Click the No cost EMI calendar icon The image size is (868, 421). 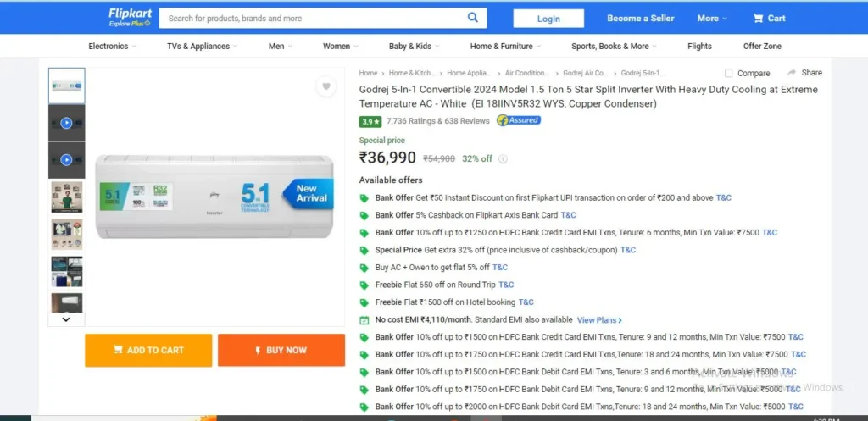[364, 320]
